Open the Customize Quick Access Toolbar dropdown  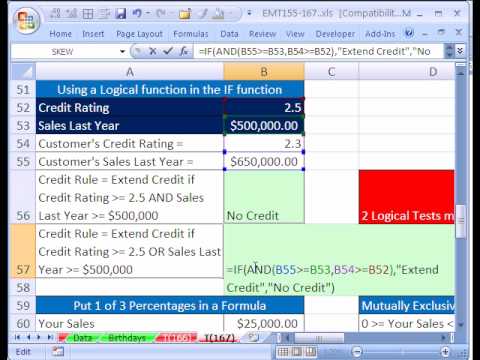[x=249, y=13]
